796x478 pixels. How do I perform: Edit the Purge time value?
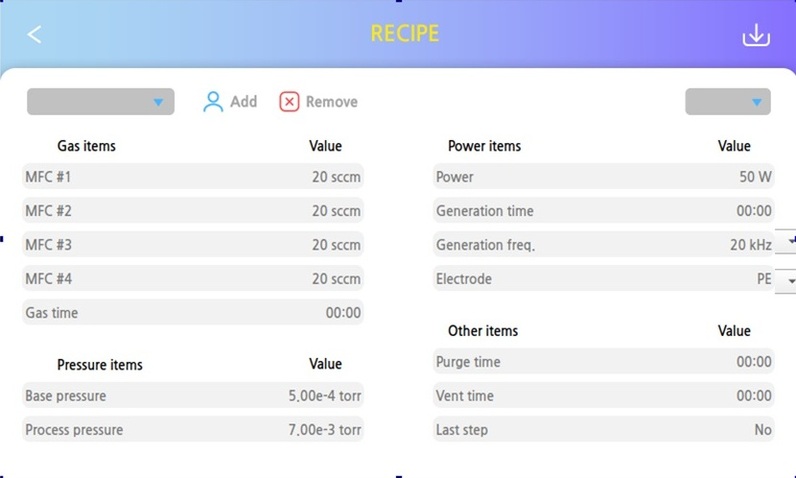click(754, 361)
